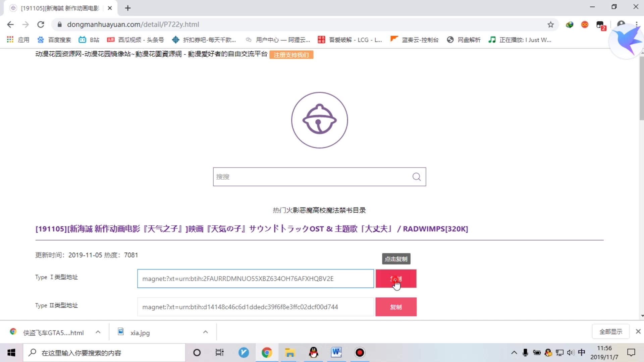The image size is (644, 362).
Task: Click the bell logo on the webpage
Action: click(319, 120)
